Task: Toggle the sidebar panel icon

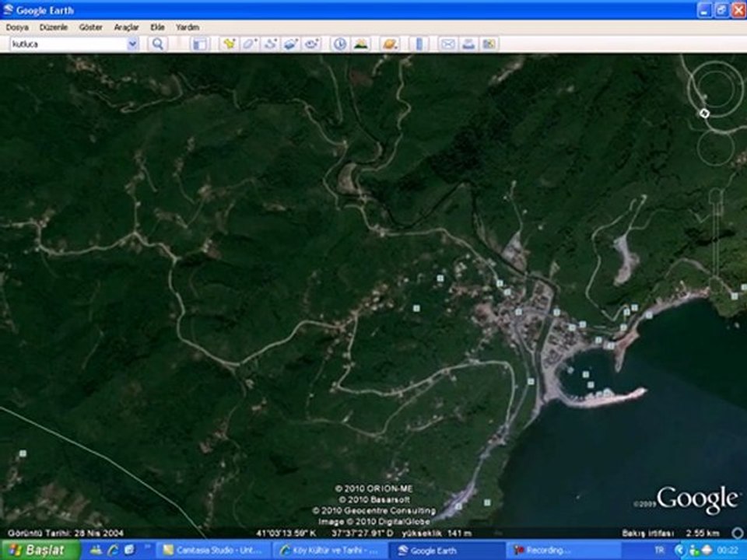Action: pyautogui.click(x=200, y=44)
